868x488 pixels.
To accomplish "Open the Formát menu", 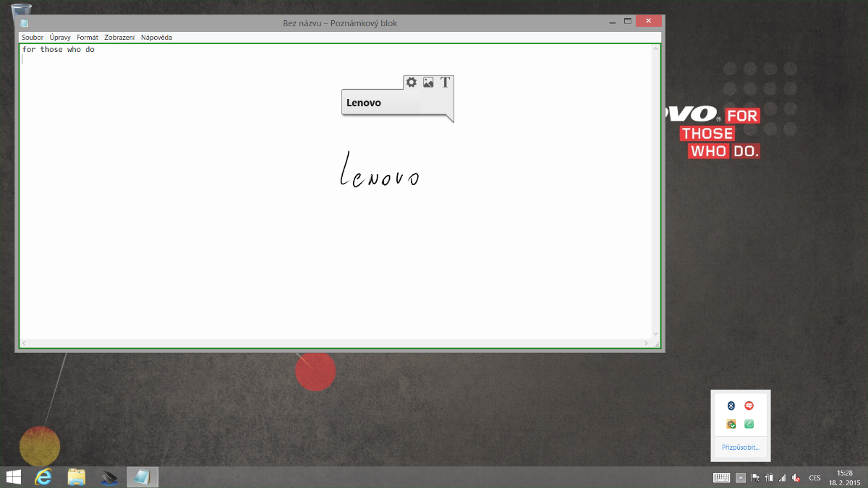I will click(88, 37).
